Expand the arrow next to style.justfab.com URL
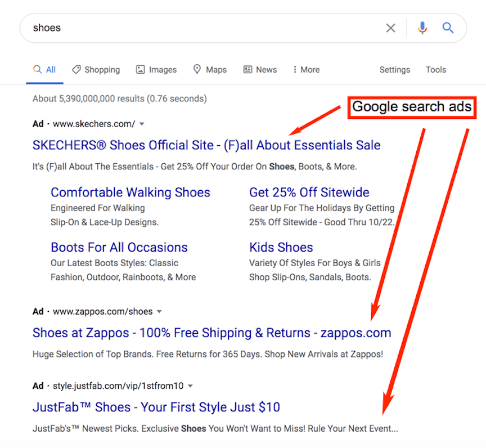The image size is (486, 448). 190,386
